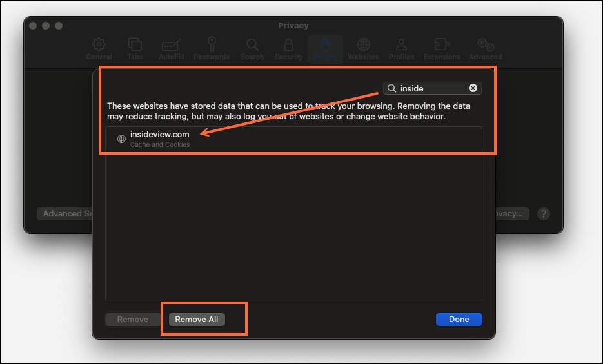Click the Remove button
This screenshot has height=364, width=603.
tap(133, 320)
